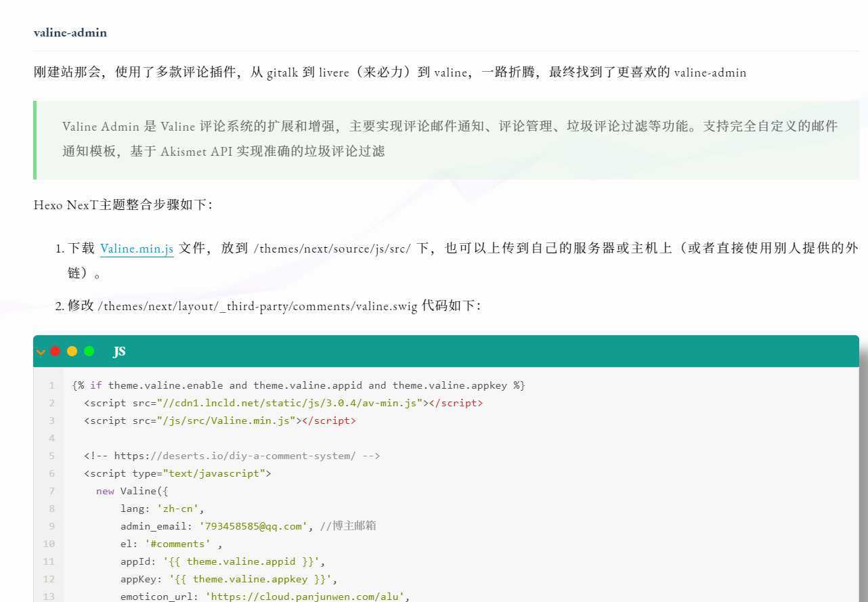
Task: Click the blockquote describing Valine Admin
Action: (446, 139)
